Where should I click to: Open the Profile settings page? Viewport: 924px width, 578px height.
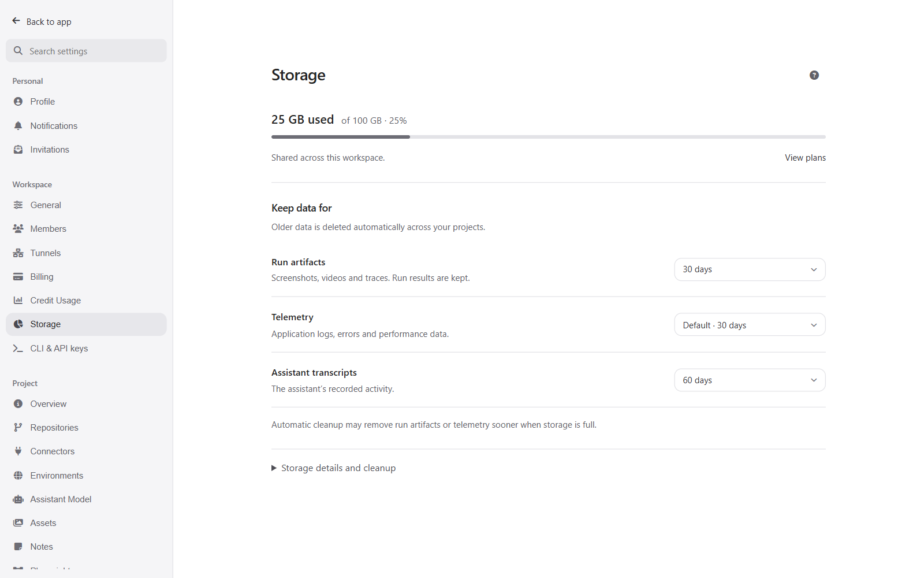86,102
